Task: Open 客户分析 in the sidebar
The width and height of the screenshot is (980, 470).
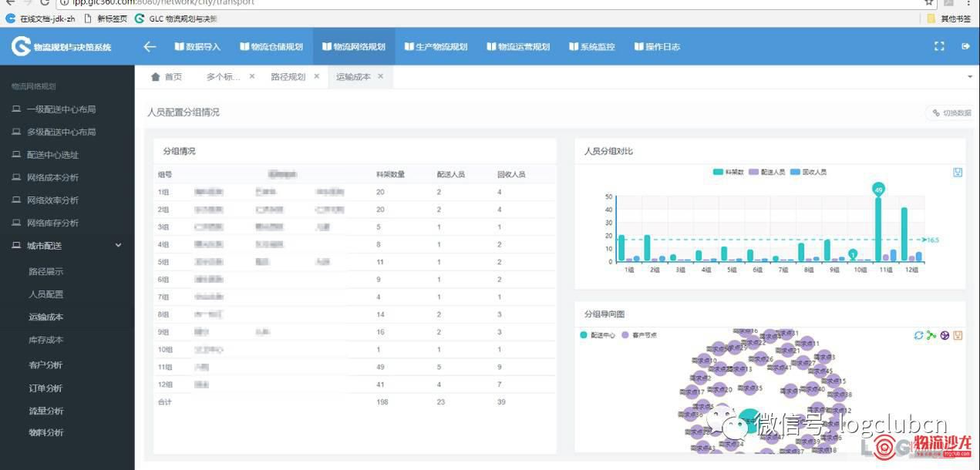Action: [x=46, y=364]
